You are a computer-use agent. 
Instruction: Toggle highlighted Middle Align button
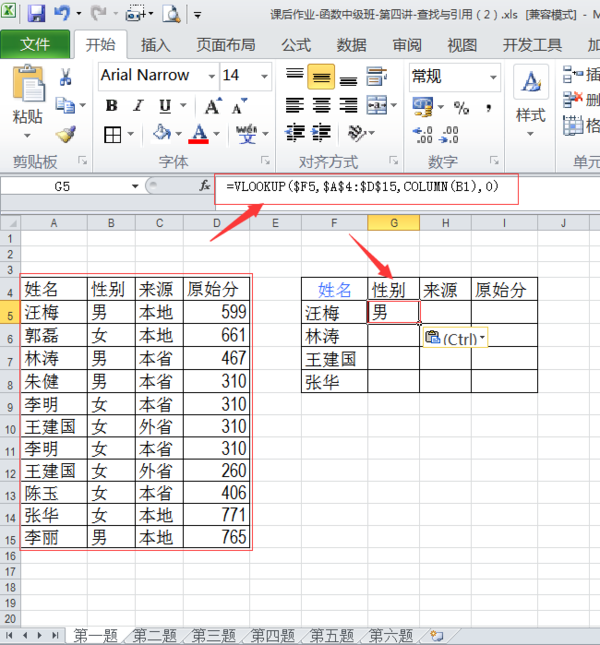(321, 77)
